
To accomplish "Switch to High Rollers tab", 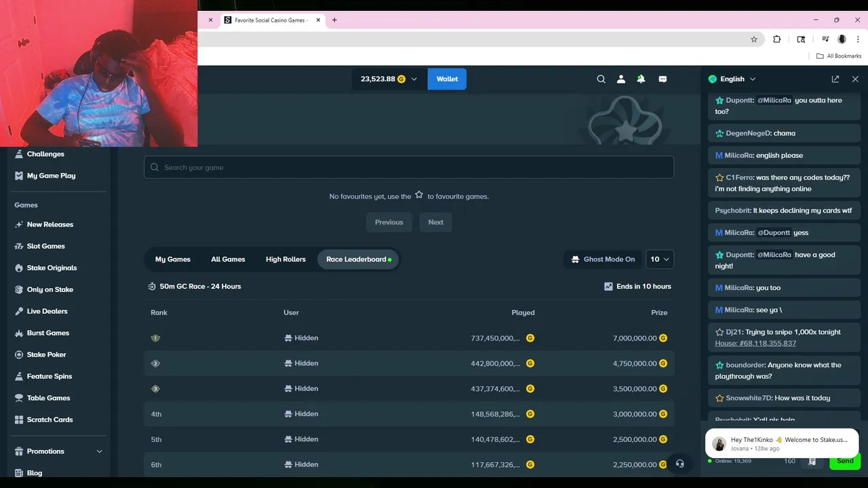I will (285, 260).
